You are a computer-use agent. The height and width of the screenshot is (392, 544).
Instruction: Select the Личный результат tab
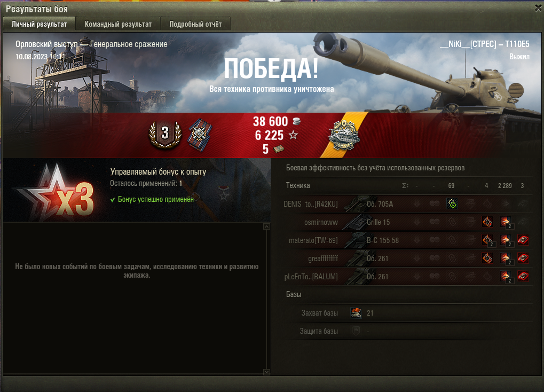39,24
